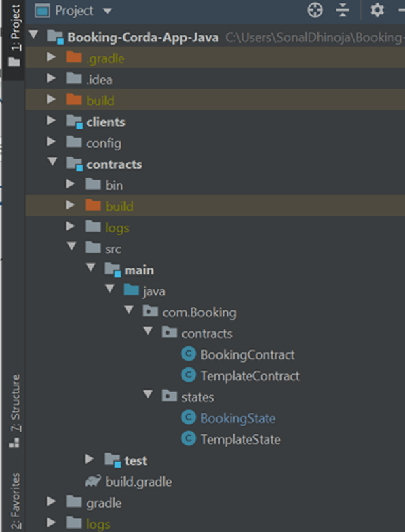Click the Collapse All icon

pos(343,11)
